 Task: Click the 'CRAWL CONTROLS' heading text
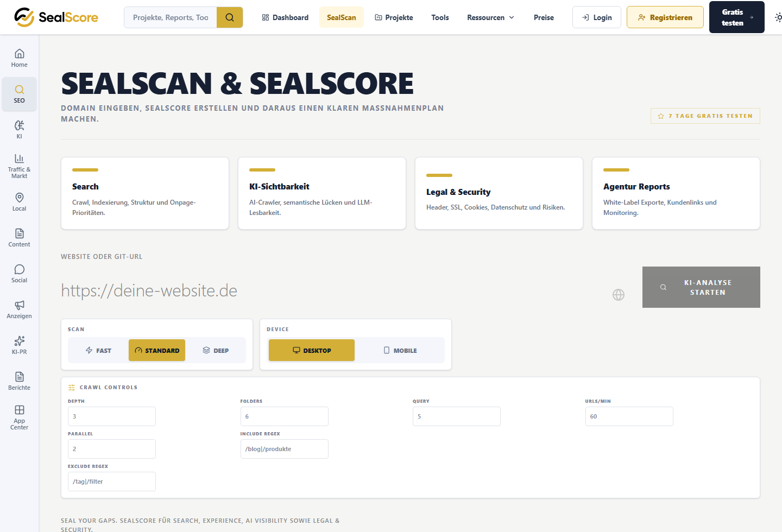coord(109,388)
